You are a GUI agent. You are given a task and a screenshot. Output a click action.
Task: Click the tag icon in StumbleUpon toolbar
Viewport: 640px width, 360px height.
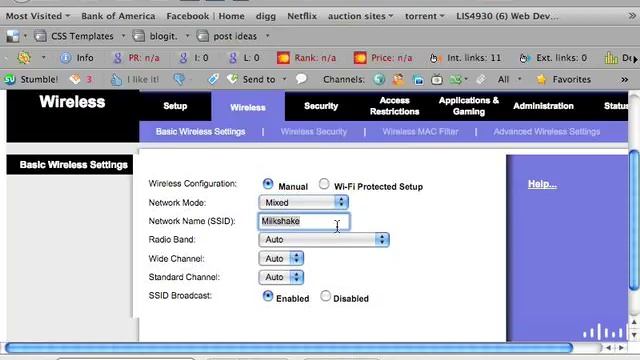(x=213, y=79)
